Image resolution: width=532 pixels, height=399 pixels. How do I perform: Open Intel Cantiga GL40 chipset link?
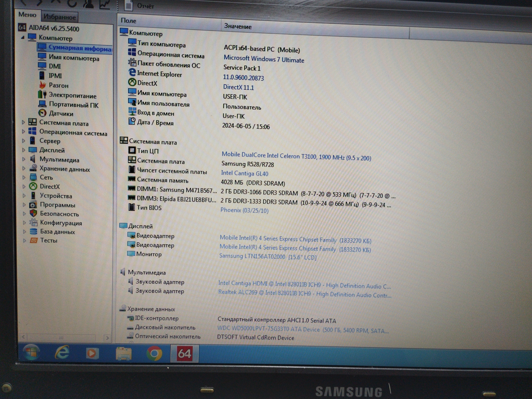tap(244, 173)
